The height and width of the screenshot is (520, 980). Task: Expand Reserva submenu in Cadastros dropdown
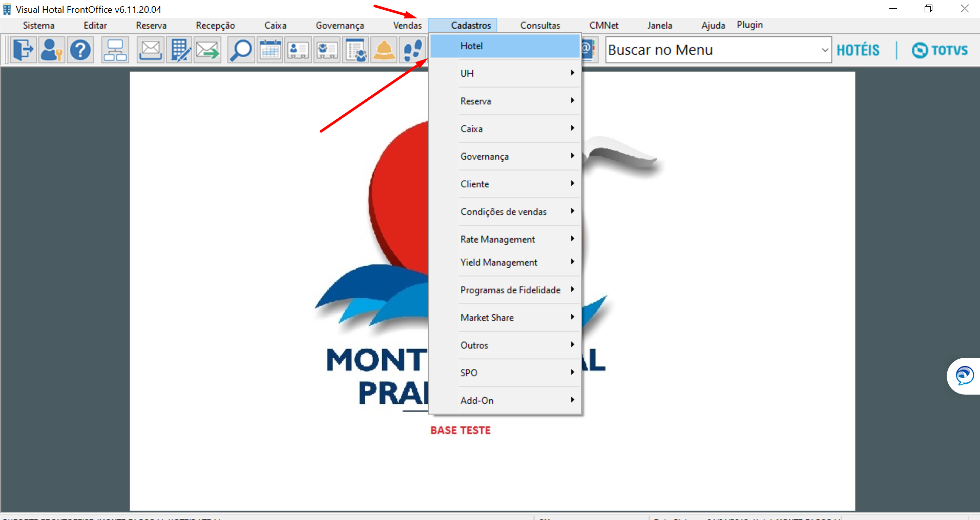[505, 101]
